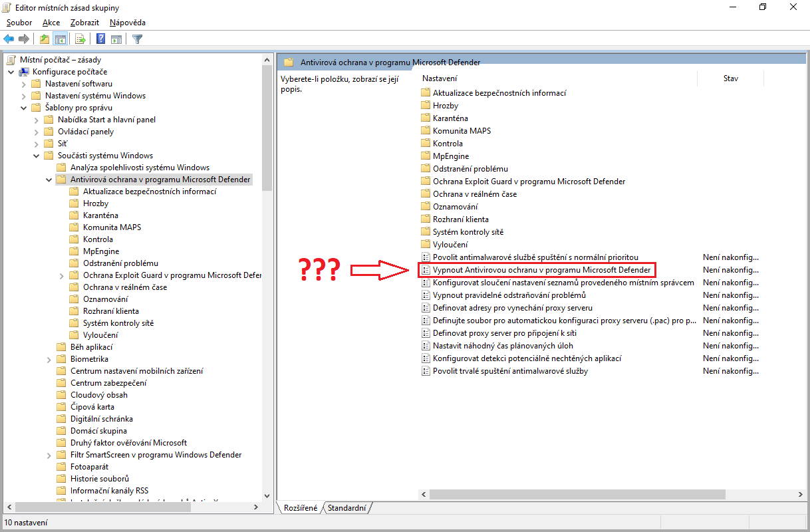The height and width of the screenshot is (532, 810).
Task: Select Konfigurovat sloučení nastavení seznamů policy
Action: pyautogui.click(x=563, y=282)
